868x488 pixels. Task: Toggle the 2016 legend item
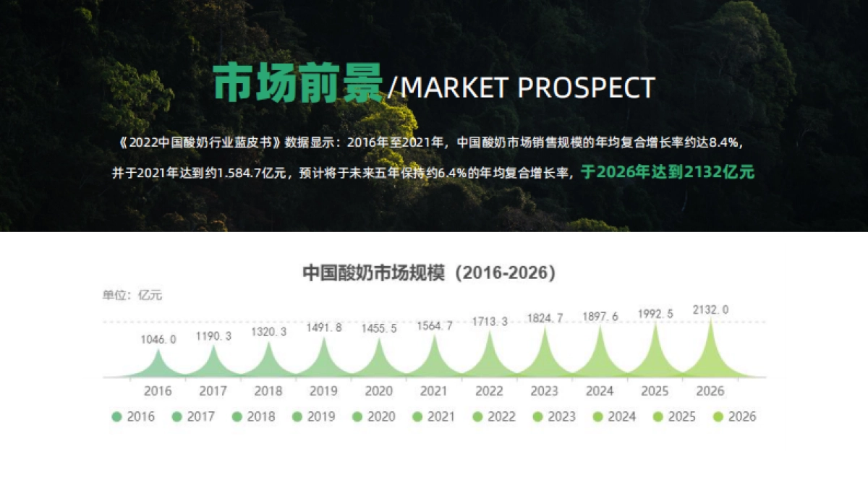coord(133,416)
